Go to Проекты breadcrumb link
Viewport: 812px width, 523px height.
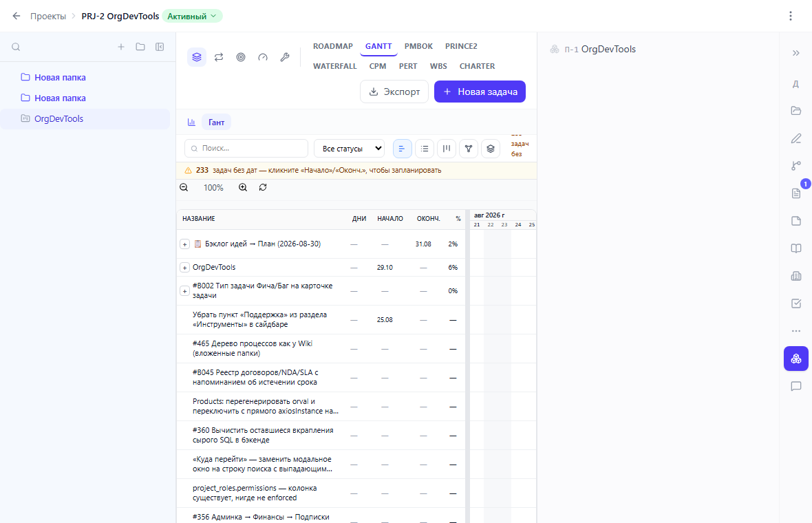point(48,16)
